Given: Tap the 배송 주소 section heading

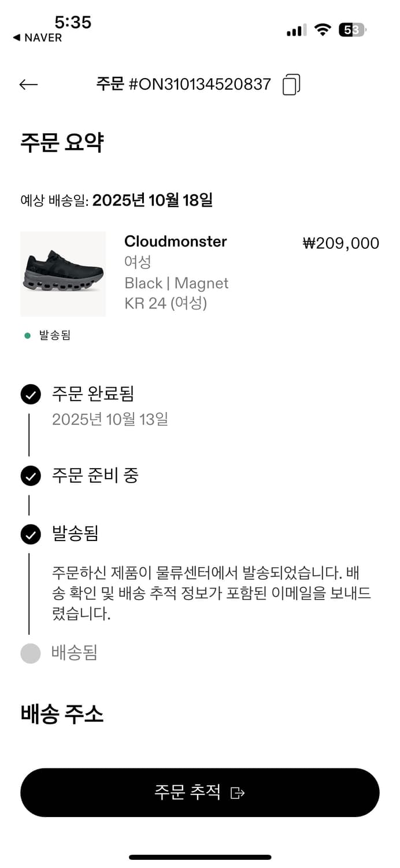Looking at the screenshot, I should coord(62,714).
